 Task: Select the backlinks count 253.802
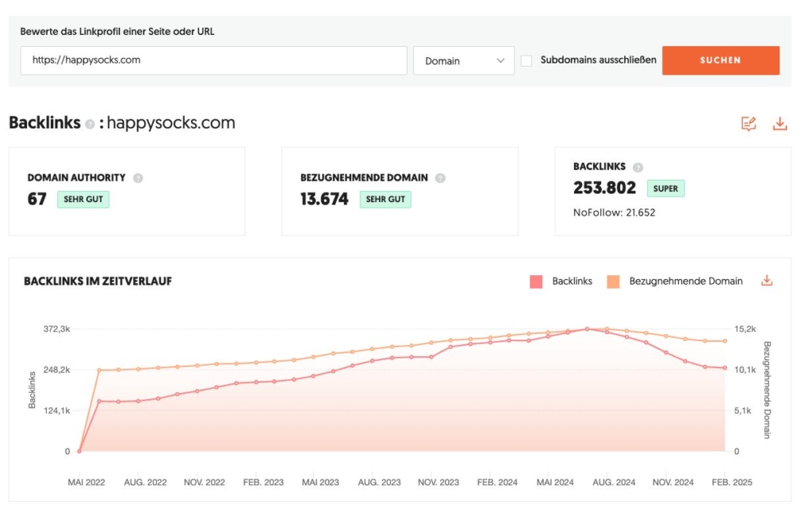[x=604, y=188]
